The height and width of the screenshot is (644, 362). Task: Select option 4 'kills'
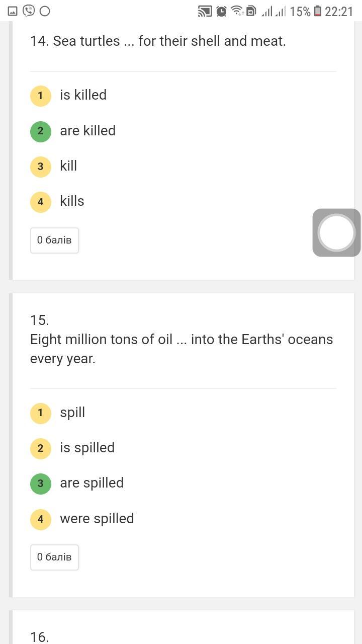click(x=41, y=202)
